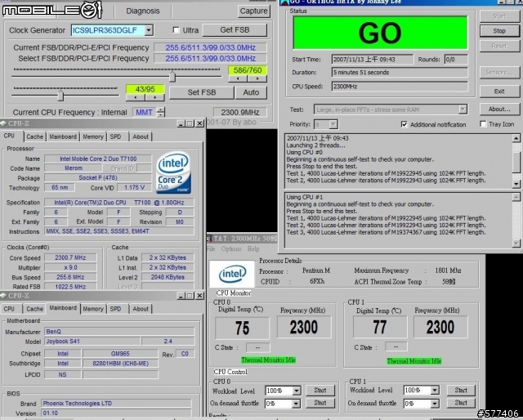Image resolution: width=523 pixels, height=420 pixels.
Task: Uncheck the Additional notification checkbox
Action: [x=404, y=124]
